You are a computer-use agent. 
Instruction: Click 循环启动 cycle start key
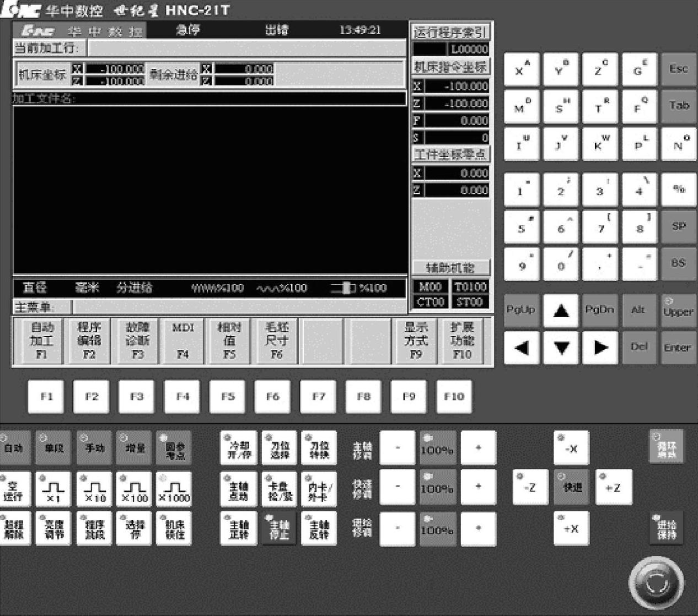click(x=667, y=447)
